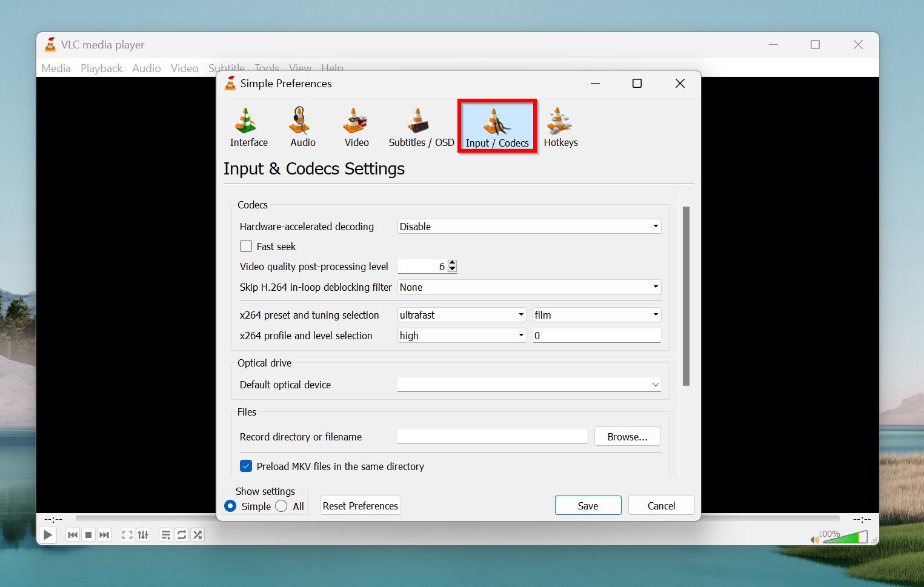924x587 pixels.
Task: Enable the Fast seek checkbox
Action: pyautogui.click(x=246, y=246)
